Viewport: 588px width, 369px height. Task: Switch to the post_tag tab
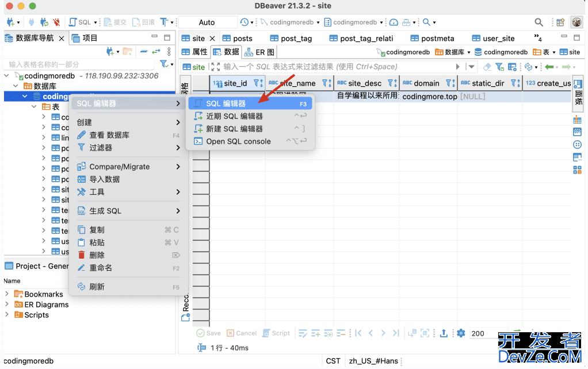291,38
